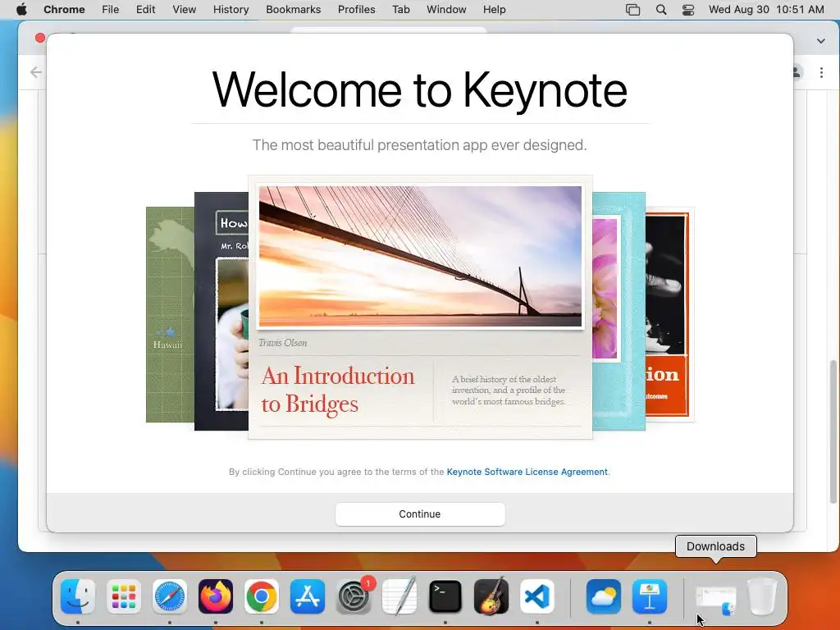Viewport: 840px width, 630px height.
Task: Select the dark chalkboard theme card
Action: [221, 311]
